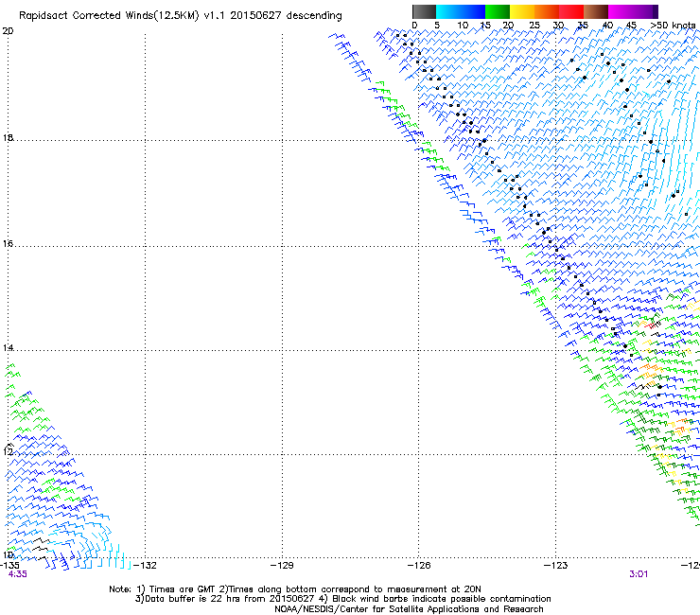Viewport: 700px width, 615px height.
Task: Click the legend tick label 25
Action: [534, 26]
